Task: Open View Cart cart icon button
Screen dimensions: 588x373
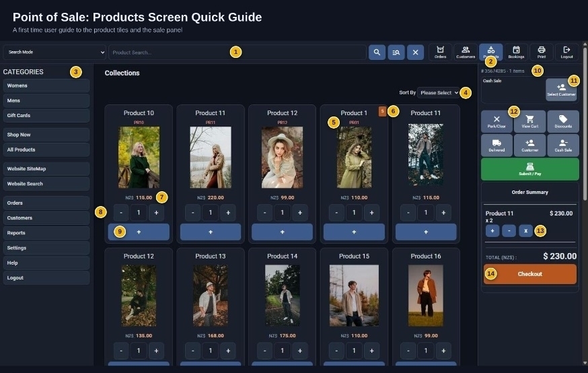Action: click(529, 122)
